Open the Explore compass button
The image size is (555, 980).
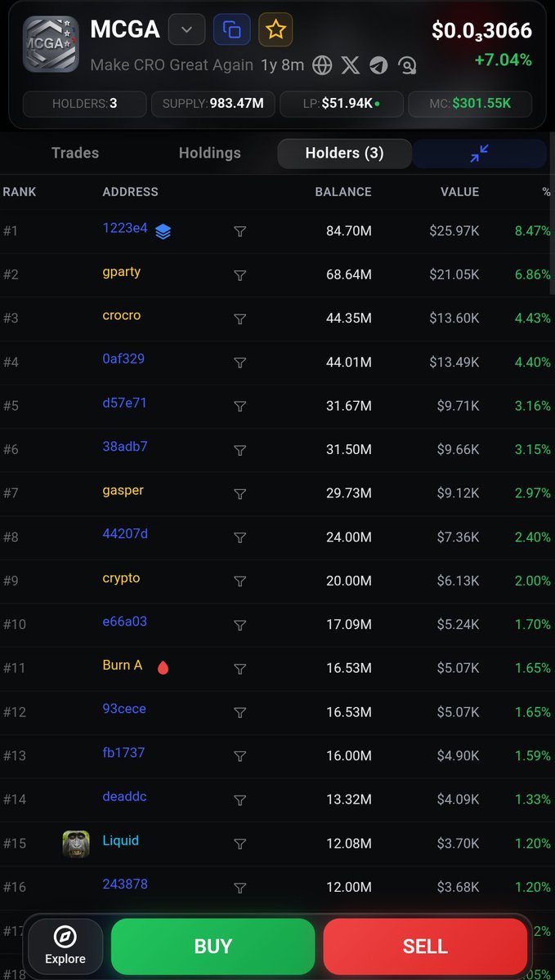click(x=65, y=947)
